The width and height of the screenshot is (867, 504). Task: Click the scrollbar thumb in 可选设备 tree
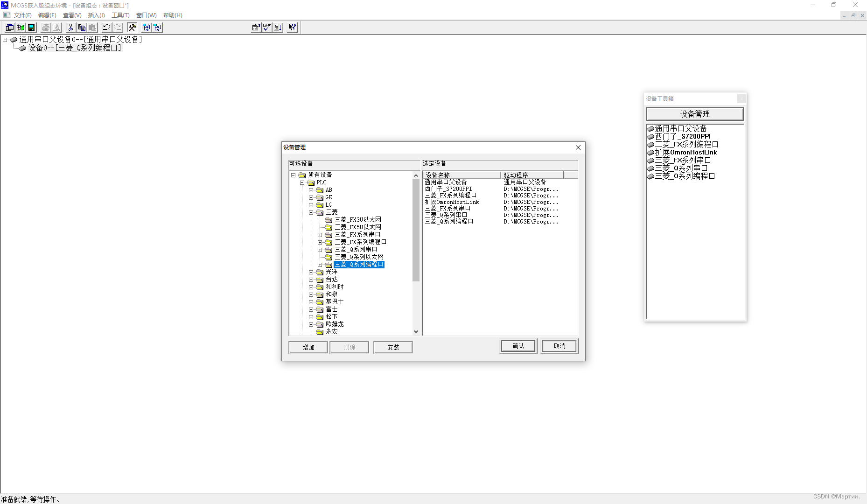(416, 230)
